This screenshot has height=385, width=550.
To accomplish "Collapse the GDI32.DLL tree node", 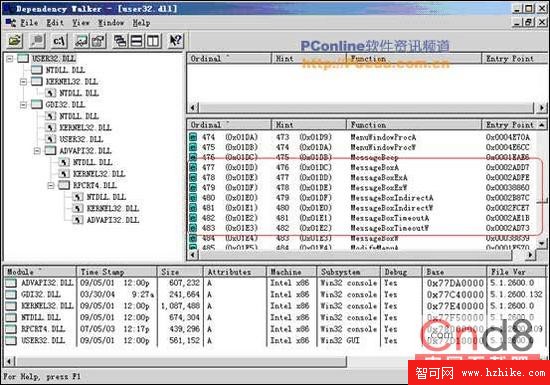I will (24, 105).
